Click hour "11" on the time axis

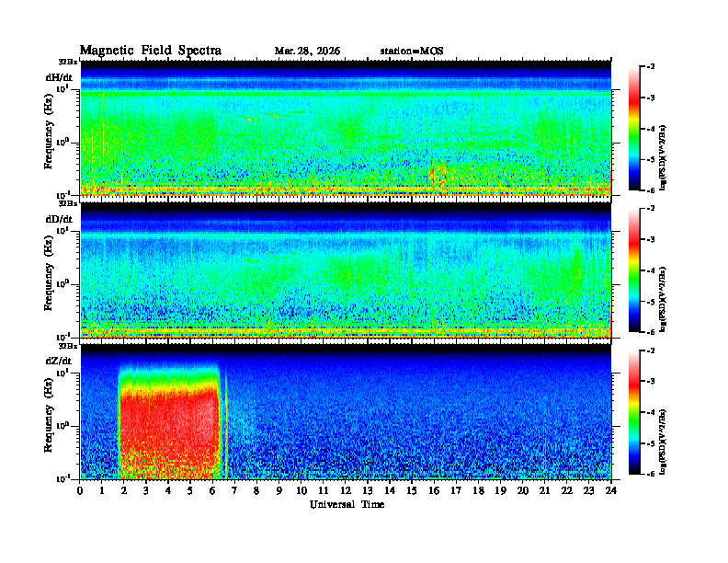point(324,490)
